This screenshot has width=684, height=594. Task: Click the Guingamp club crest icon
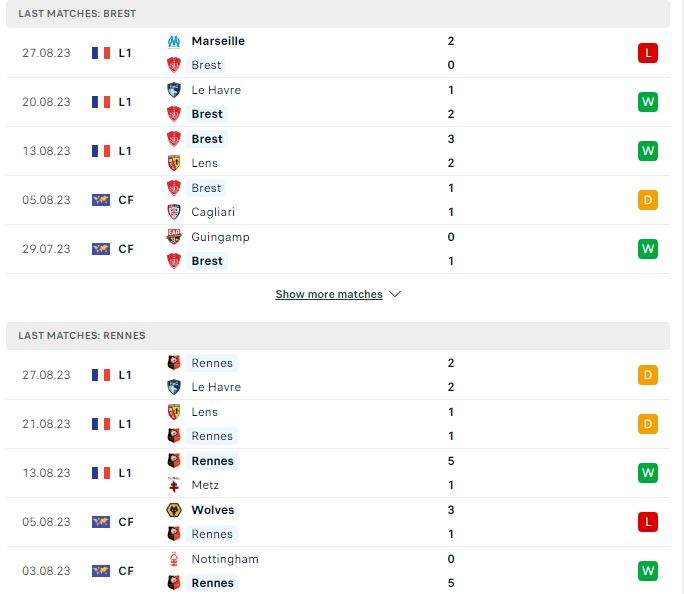pos(174,237)
